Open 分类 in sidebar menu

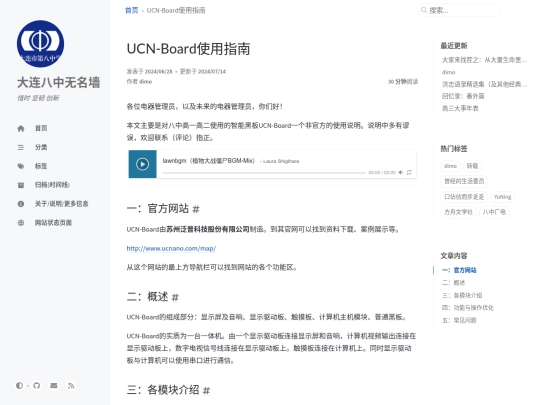click(41, 147)
